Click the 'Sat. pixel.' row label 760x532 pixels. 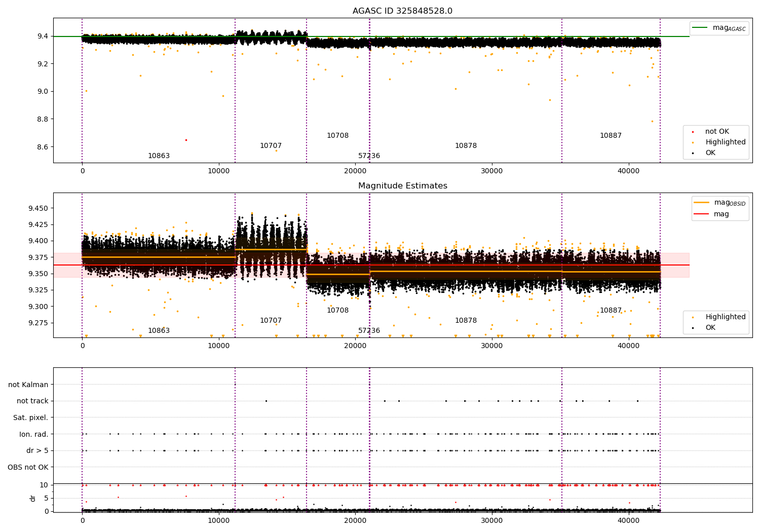(x=31, y=418)
